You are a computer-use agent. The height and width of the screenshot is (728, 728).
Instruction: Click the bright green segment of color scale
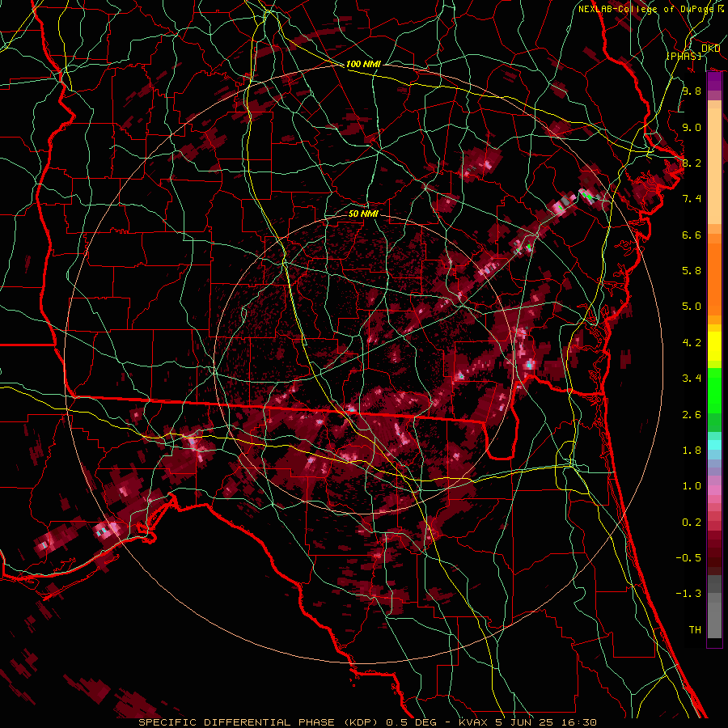(x=714, y=390)
